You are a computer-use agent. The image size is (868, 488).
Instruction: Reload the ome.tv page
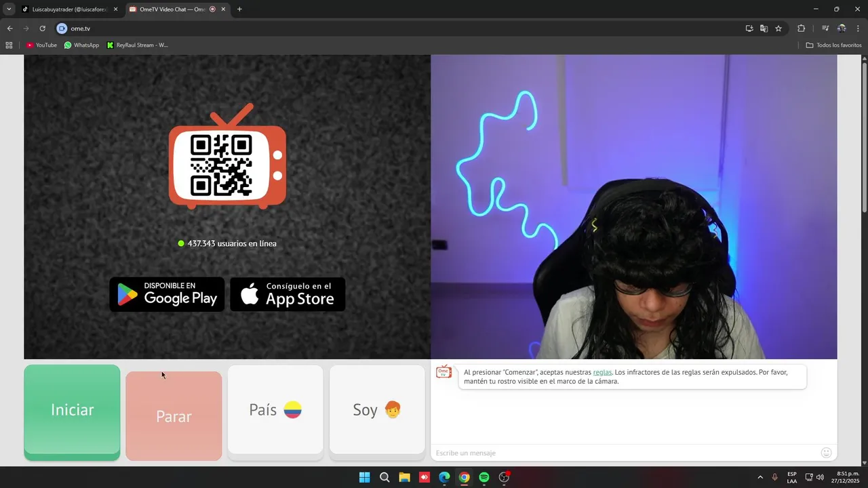coord(42,28)
